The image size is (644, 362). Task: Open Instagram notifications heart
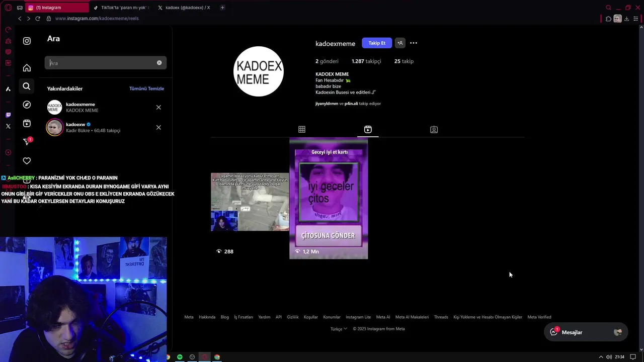coord(27,161)
